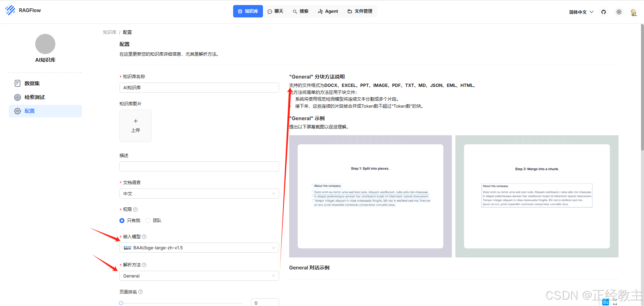Click the 配置 gear icon in sidebar
The image size is (644, 306).
click(17, 111)
